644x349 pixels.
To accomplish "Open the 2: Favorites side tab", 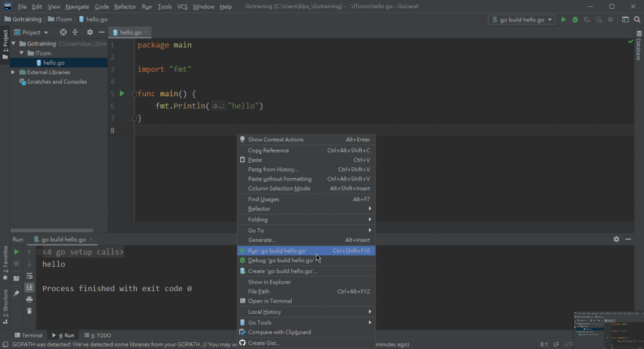I will (5, 263).
